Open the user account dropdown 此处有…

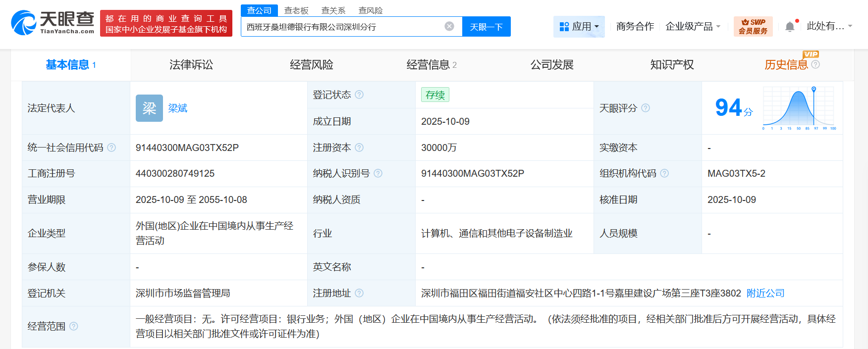pyautogui.click(x=829, y=26)
